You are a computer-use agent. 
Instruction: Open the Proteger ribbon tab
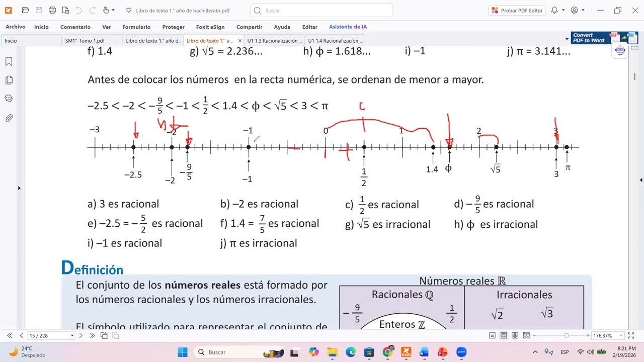(x=174, y=27)
